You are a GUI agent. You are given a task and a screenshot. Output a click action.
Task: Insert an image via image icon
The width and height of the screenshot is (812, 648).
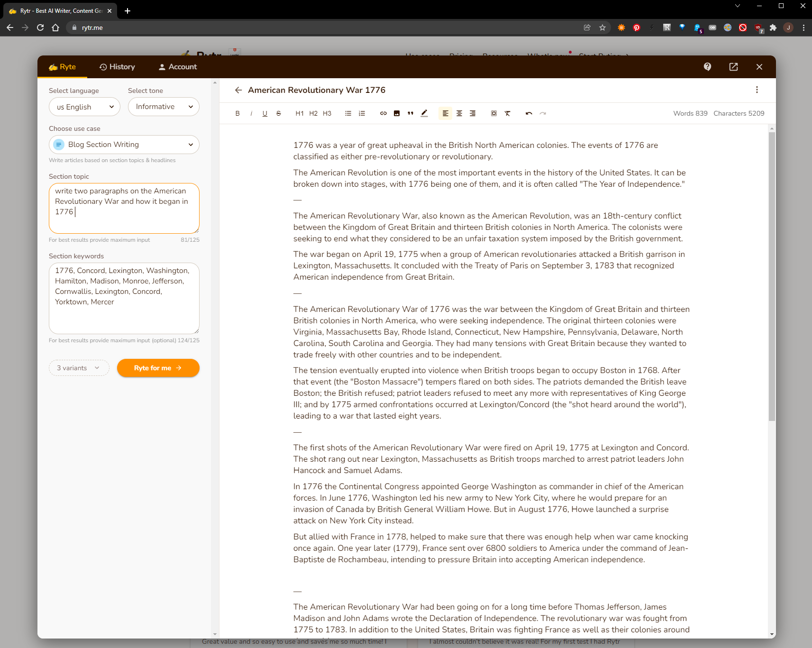[x=397, y=113]
